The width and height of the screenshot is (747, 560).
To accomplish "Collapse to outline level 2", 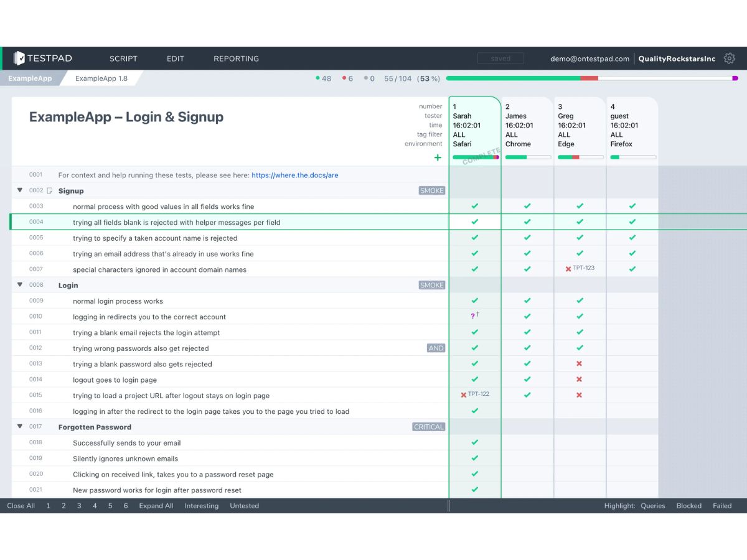I will pyautogui.click(x=63, y=506).
